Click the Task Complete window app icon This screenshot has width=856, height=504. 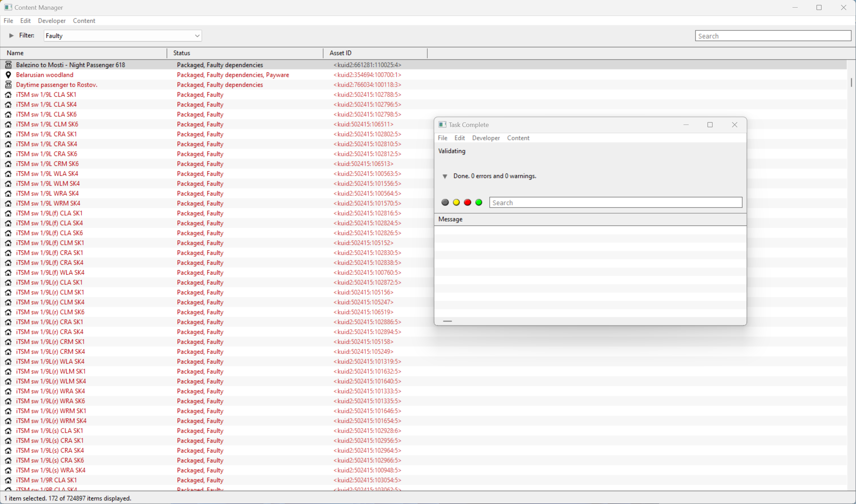click(442, 125)
